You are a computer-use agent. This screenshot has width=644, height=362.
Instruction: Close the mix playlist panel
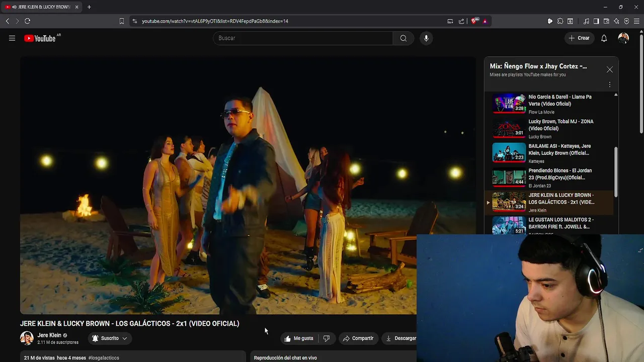click(x=610, y=69)
